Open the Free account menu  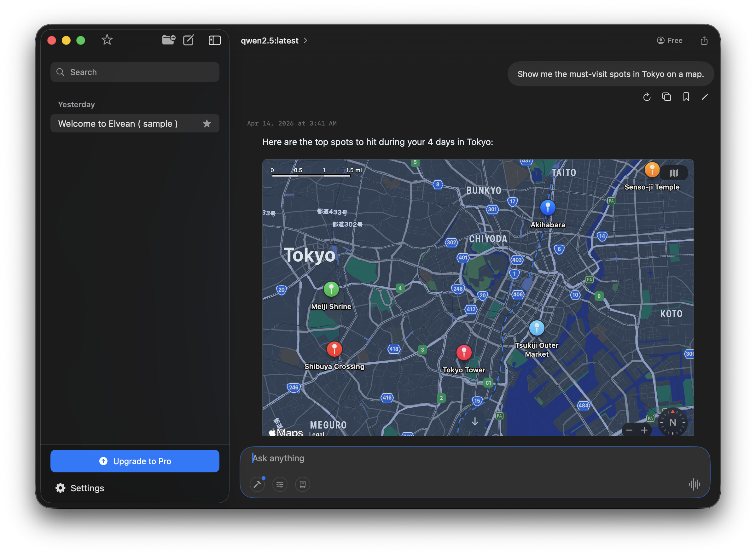click(x=670, y=40)
